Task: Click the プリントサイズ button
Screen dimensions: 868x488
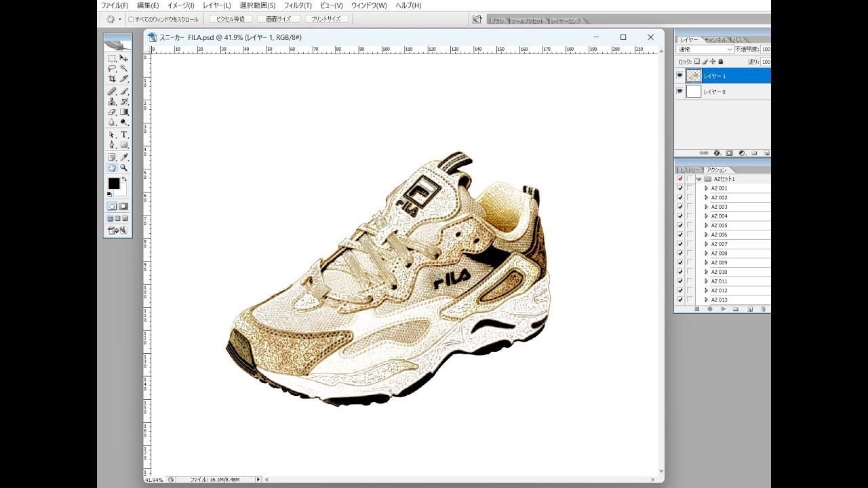Action: [327, 20]
